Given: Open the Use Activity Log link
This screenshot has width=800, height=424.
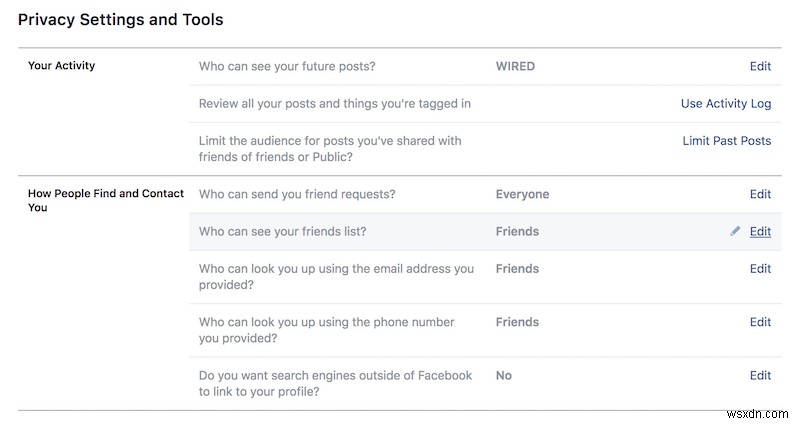Looking at the screenshot, I should [x=725, y=104].
